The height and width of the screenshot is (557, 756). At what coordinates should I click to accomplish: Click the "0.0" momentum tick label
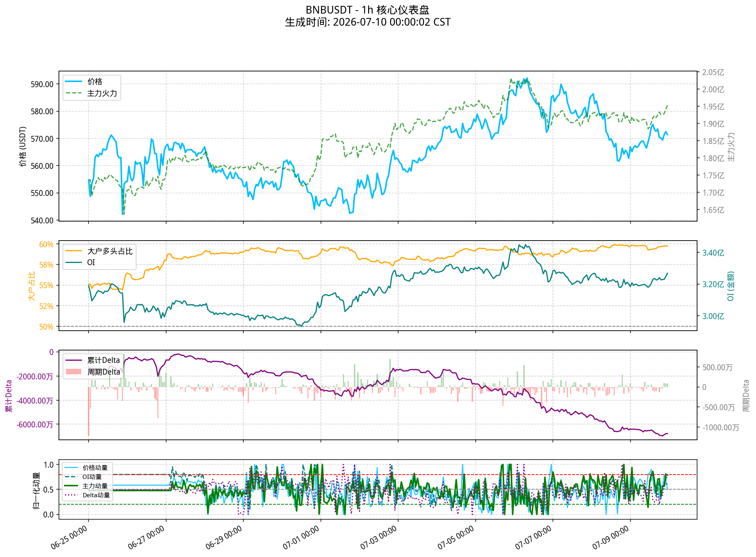pyautogui.click(x=49, y=515)
